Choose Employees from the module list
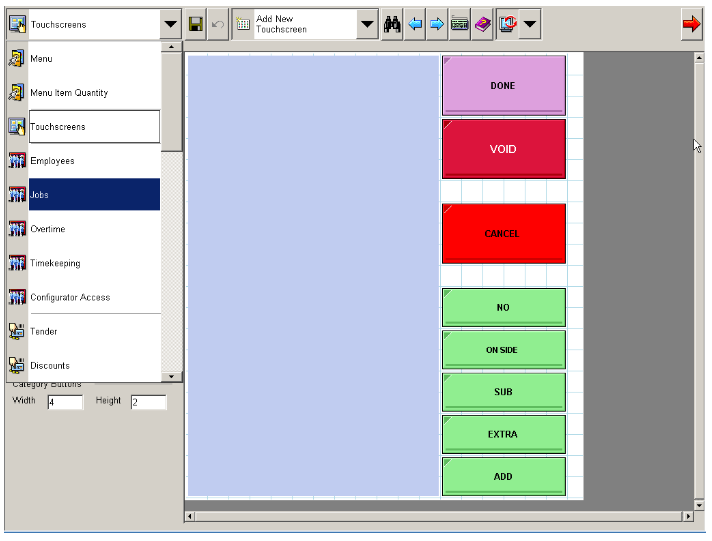Image resolution: width=712 pixels, height=541 pixels. (x=94, y=161)
